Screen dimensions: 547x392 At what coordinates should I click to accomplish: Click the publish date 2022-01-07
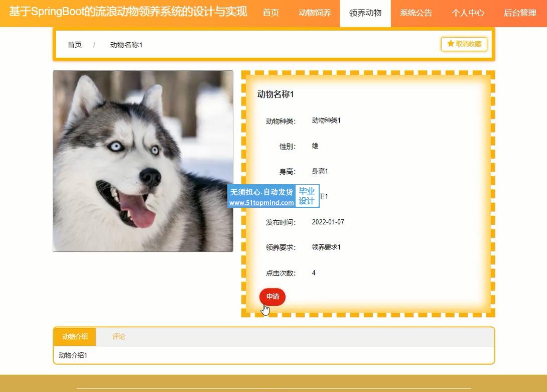[x=328, y=222]
